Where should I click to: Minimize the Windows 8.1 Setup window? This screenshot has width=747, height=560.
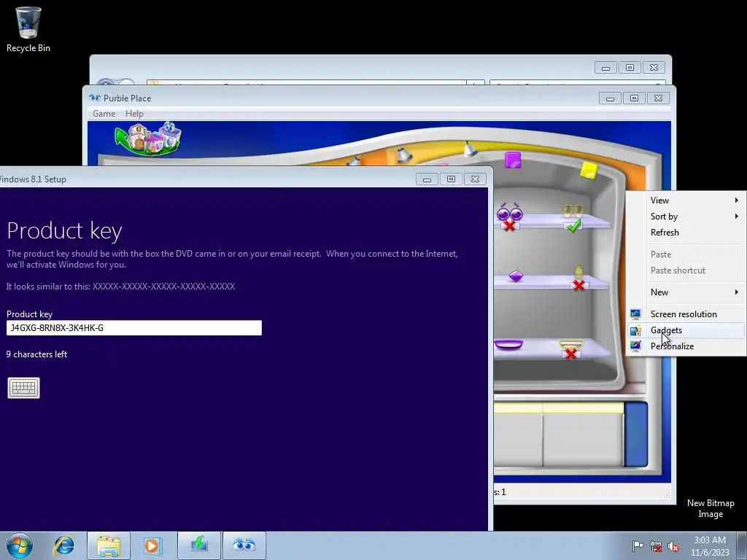pos(427,179)
